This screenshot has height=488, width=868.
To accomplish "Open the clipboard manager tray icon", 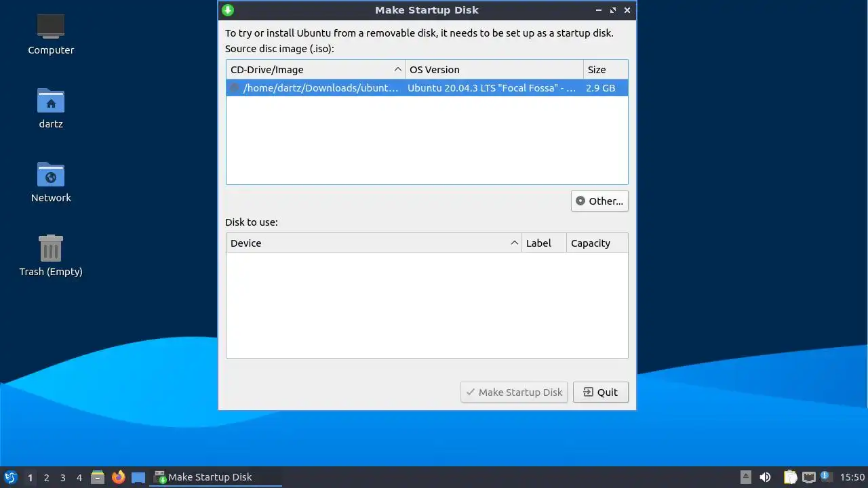I will 790,477.
